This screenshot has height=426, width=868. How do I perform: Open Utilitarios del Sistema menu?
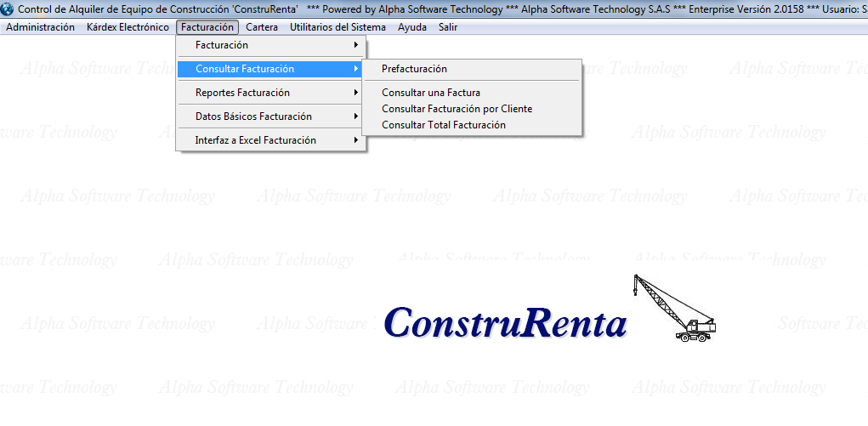(338, 27)
